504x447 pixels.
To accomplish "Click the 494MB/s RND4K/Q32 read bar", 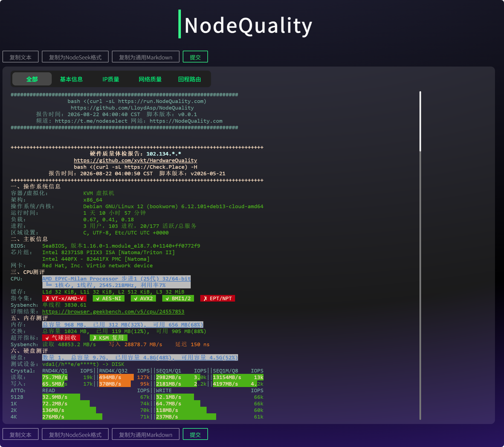I will [116, 377].
